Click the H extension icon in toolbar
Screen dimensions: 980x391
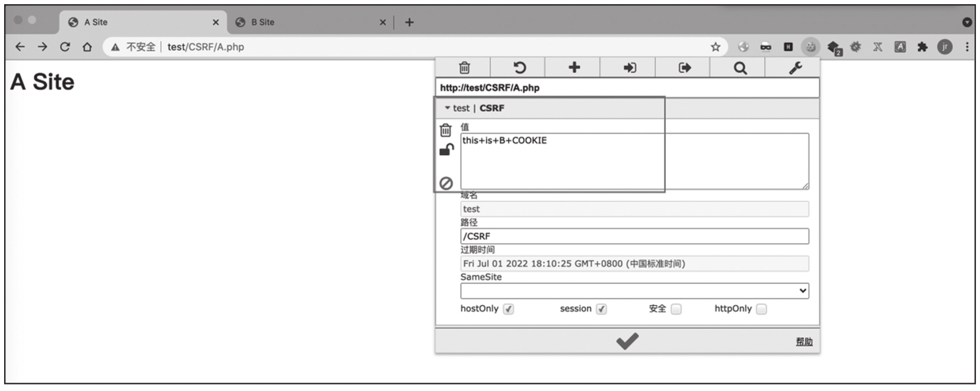tap(788, 46)
